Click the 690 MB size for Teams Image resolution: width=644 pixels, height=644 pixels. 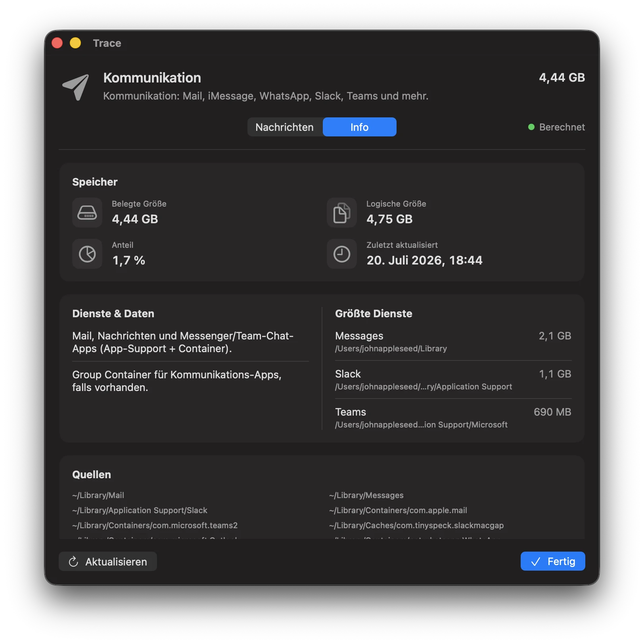(552, 412)
